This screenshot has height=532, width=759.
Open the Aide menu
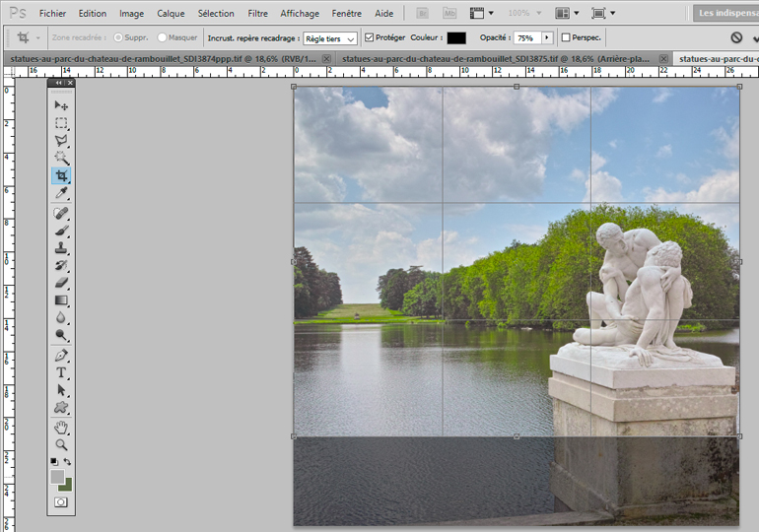click(x=383, y=14)
